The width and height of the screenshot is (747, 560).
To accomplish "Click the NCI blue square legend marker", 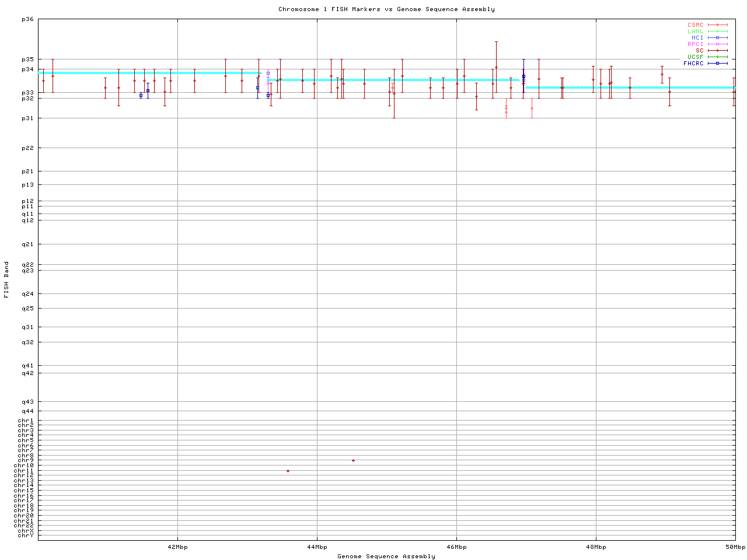I will click(x=717, y=38).
